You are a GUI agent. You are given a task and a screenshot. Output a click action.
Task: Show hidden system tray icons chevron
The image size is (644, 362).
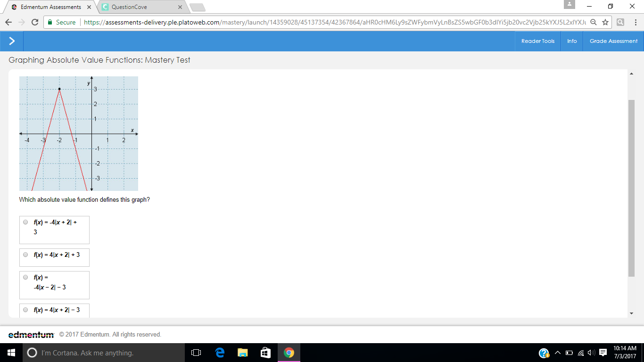point(557,353)
